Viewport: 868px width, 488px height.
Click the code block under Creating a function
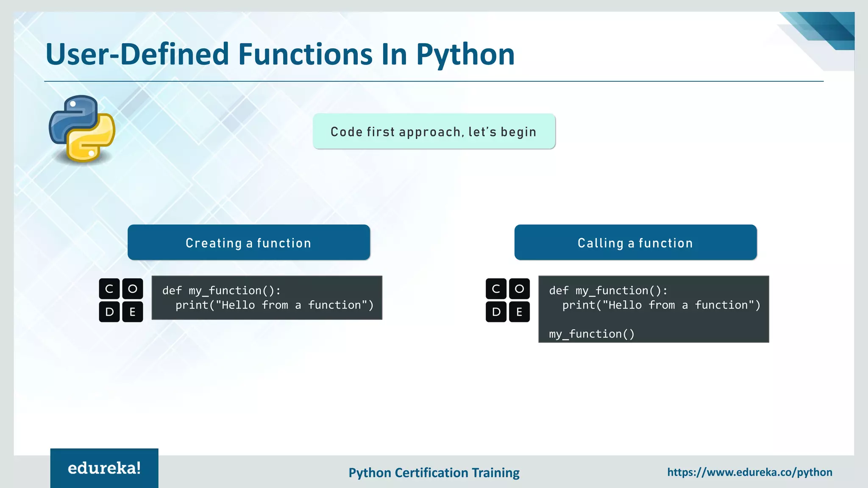point(267,298)
